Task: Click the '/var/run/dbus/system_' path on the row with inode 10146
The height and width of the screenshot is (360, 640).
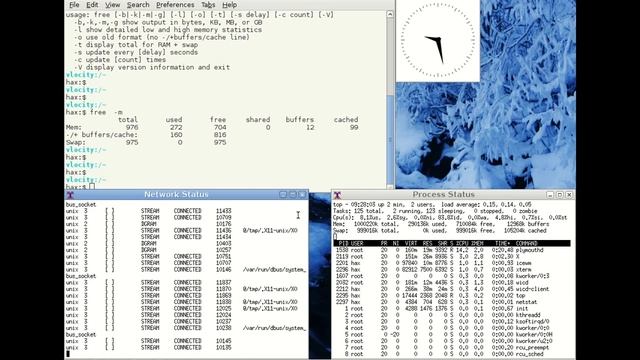Action: click(274, 270)
